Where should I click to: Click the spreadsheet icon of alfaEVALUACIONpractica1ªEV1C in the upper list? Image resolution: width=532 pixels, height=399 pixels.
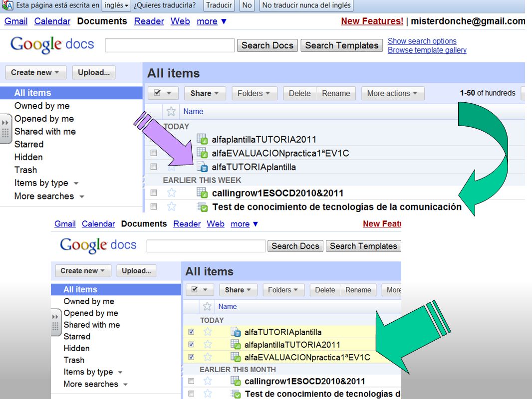[202, 153]
